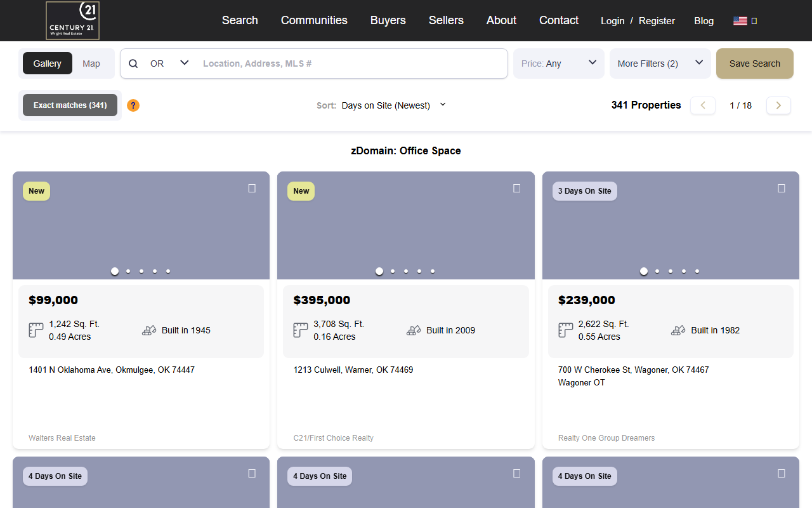The height and width of the screenshot is (508, 812).
Task: Open the OR search operator dropdown
Action: pos(169,63)
